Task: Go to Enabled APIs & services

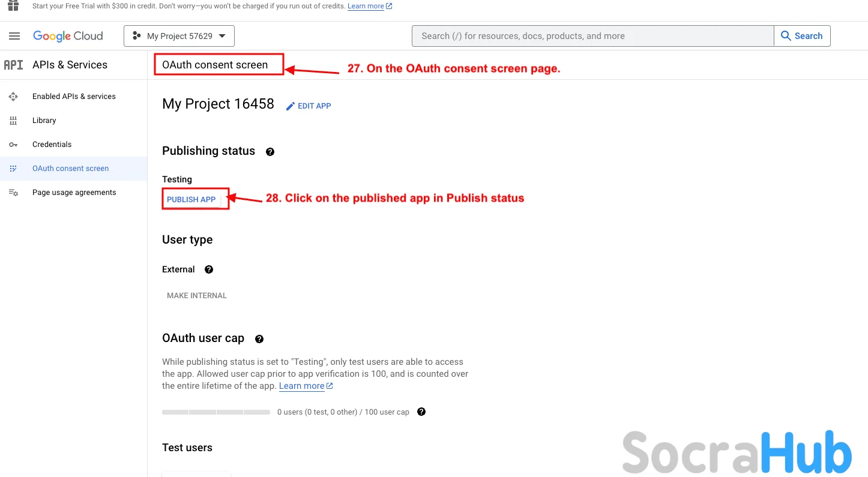Action: point(74,96)
